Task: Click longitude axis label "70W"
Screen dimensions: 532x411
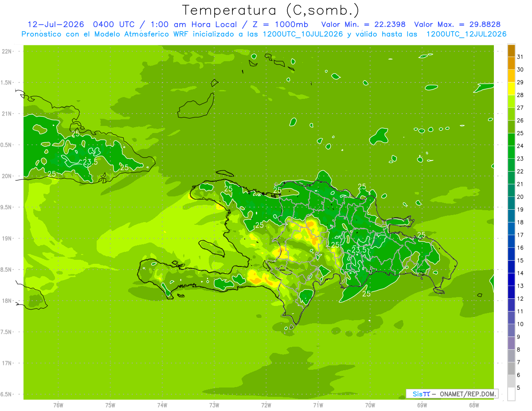Action: click(370, 405)
